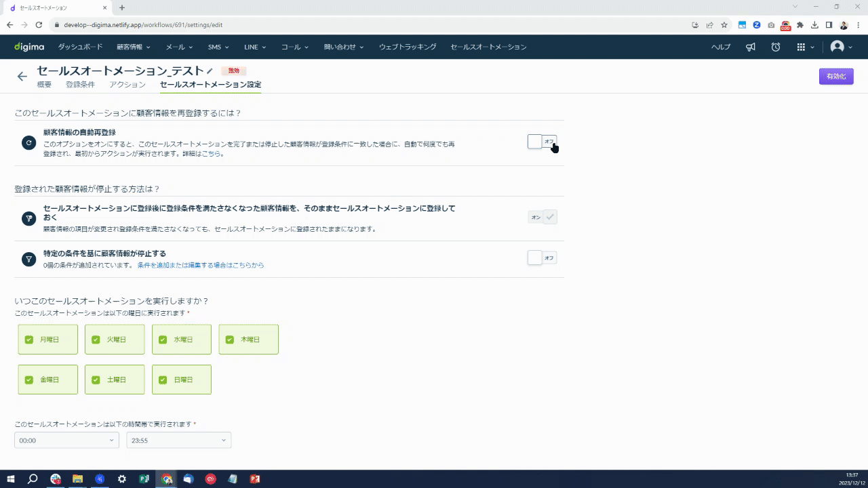This screenshot has height=488, width=868.
Task: Click the auto re-enrollment refresh icon
Action: [x=28, y=142]
